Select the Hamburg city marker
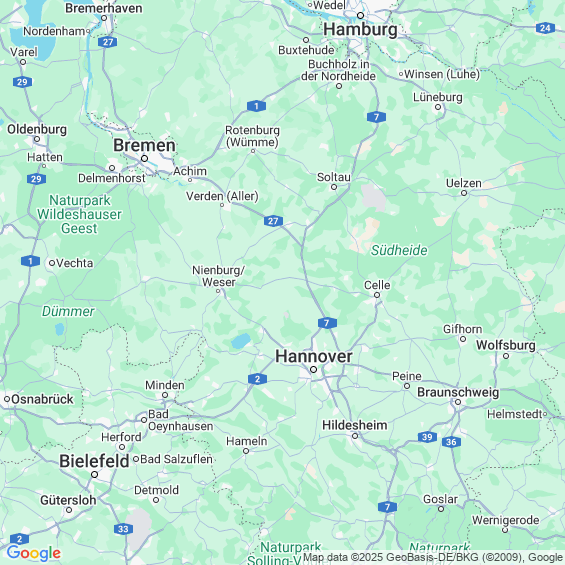Image resolution: width=565 pixels, height=565 pixels. [x=360, y=15]
